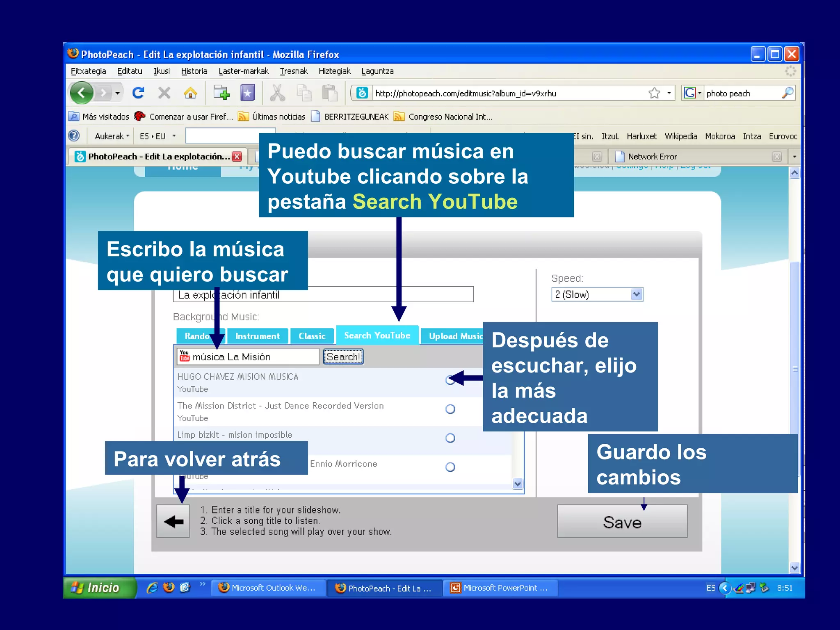Viewport: 840px width, 630px height.
Task: Open BERRITZEGUNEAK bookmark
Action: 350,116
